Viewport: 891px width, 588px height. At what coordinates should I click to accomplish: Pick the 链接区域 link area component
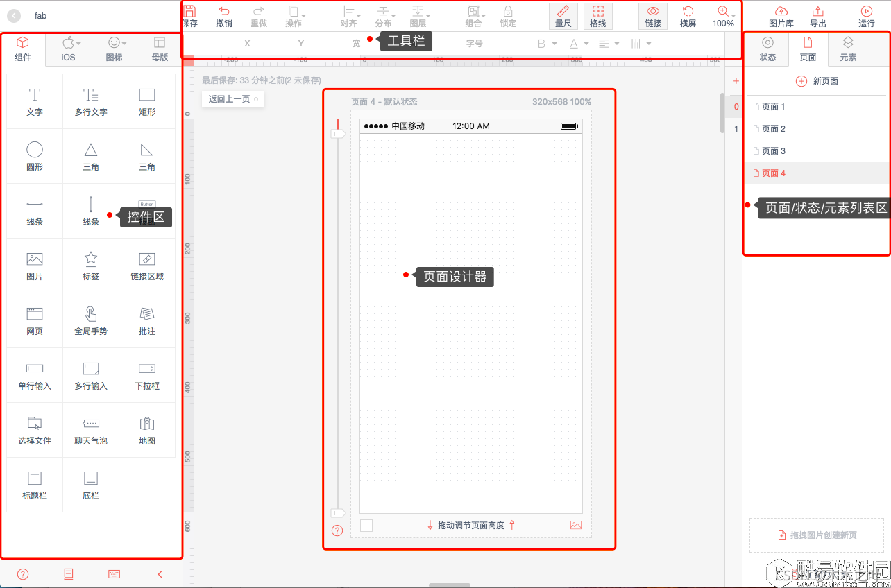pos(147,266)
